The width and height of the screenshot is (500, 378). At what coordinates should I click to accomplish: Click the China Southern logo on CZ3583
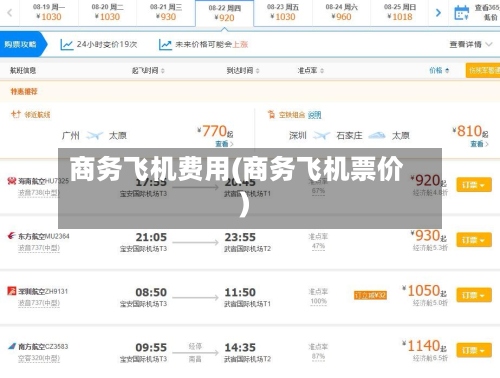12,346
